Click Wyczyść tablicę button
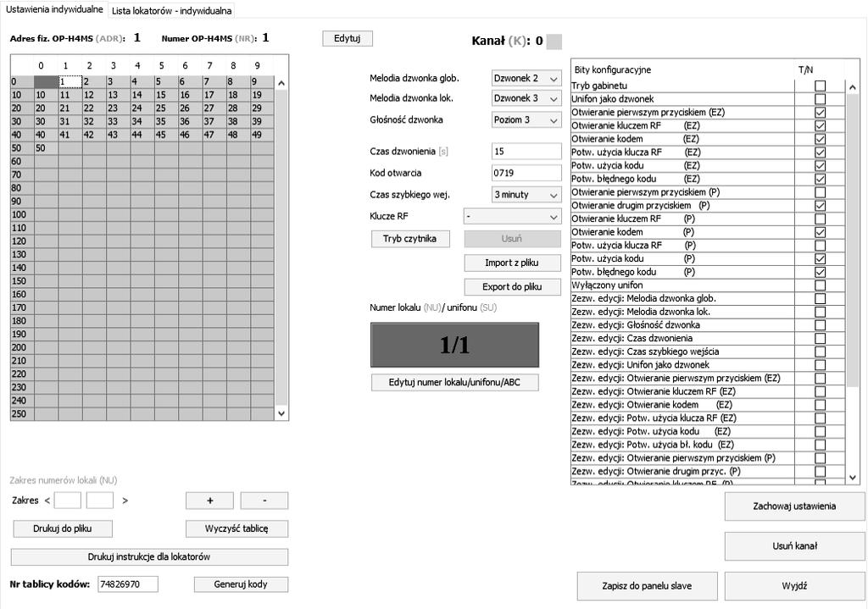Viewport: 868px width, 609px height. [x=236, y=529]
